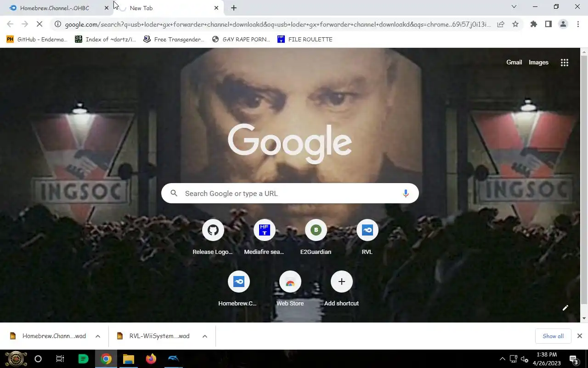This screenshot has width=588, height=368.
Task: Open the green app on taskbar
Action: coord(83,359)
